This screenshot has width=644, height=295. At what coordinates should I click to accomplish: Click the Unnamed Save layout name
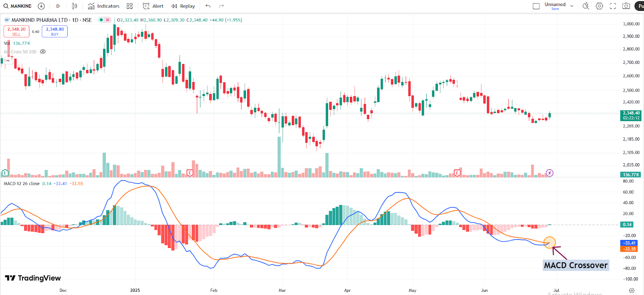point(555,6)
